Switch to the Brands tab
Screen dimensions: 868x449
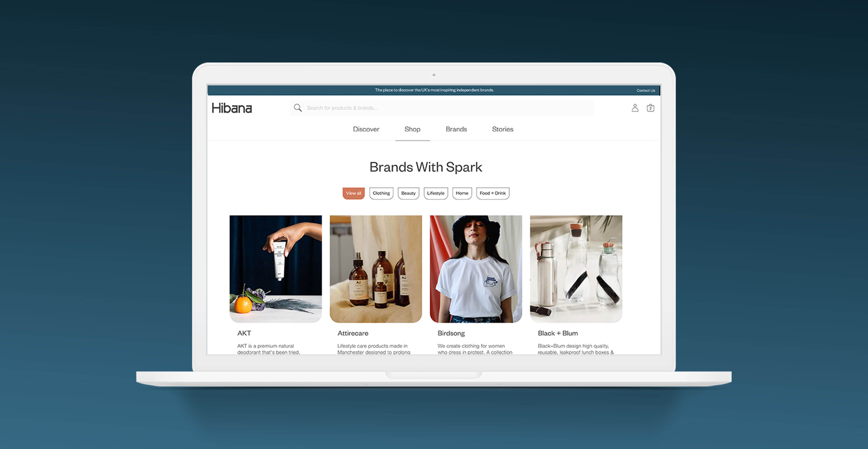pos(456,129)
